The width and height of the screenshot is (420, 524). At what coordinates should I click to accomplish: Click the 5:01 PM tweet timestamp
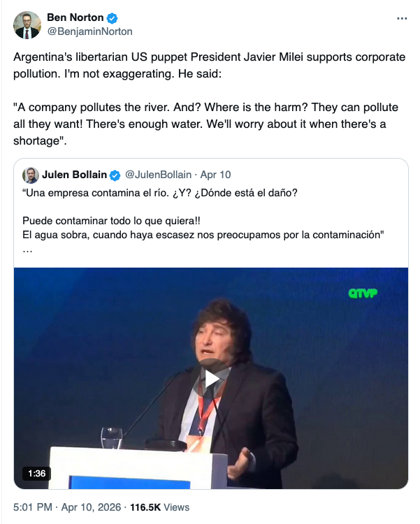pos(31,507)
